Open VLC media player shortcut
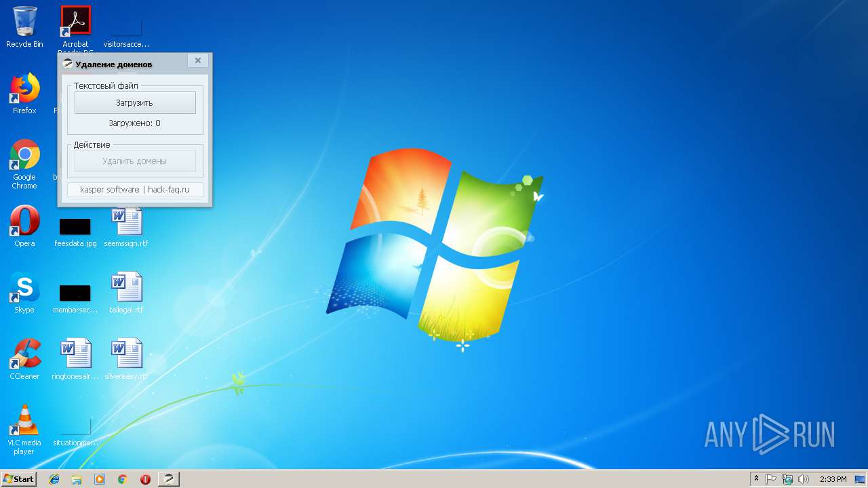This screenshot has width=868, height=488. tap(24, 430)
